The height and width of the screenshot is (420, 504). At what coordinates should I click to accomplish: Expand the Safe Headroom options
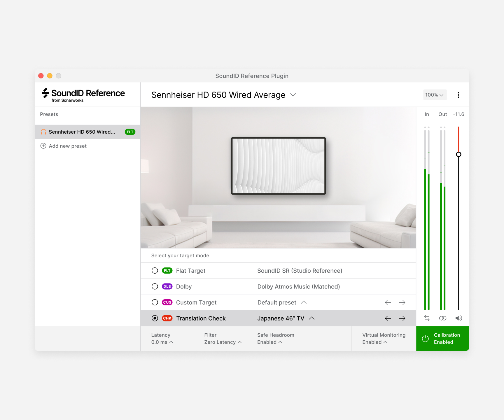[281, 342]
